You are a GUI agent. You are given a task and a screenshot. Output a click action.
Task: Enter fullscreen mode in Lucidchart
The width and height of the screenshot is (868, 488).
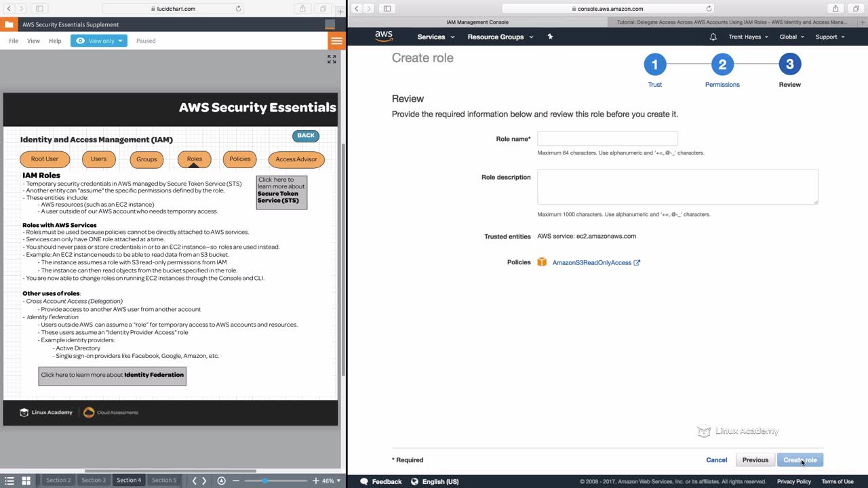[x=332, y=60]
